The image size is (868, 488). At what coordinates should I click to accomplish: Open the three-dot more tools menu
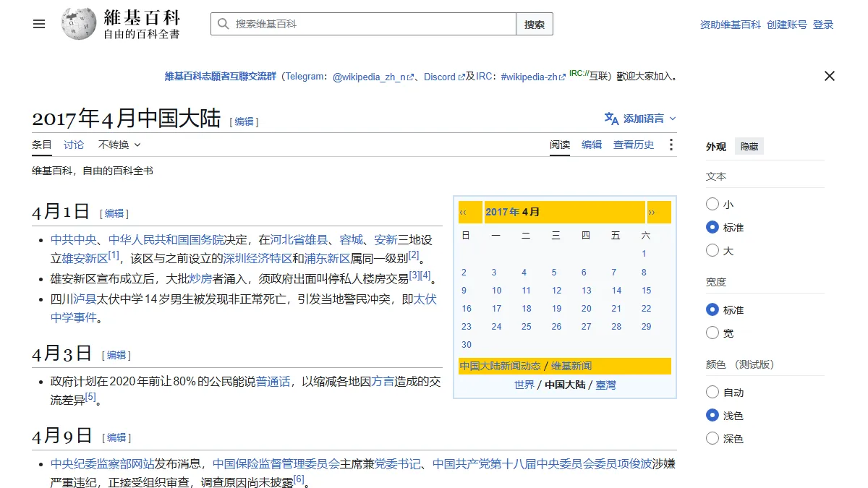click(671, 145)
